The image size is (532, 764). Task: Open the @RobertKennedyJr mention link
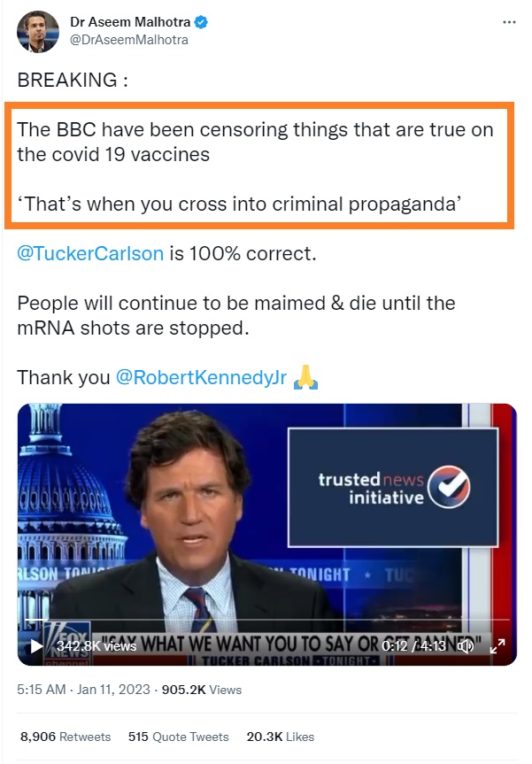click(201, 378)
